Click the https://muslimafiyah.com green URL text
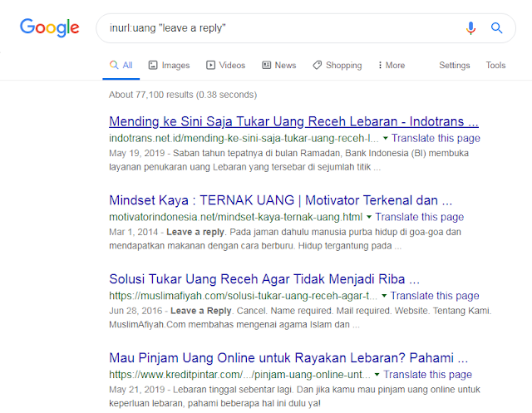This screenshot has width=532, height=413. [x=243, y=296]
